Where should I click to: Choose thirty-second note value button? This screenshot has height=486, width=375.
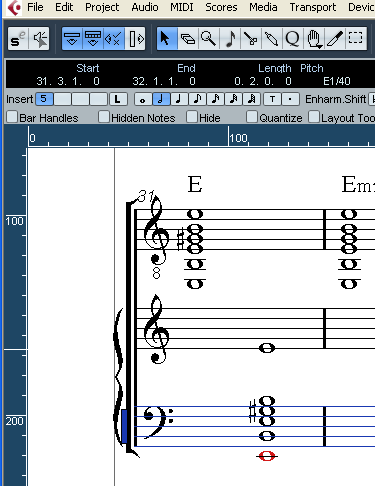[x=233, y=99]
